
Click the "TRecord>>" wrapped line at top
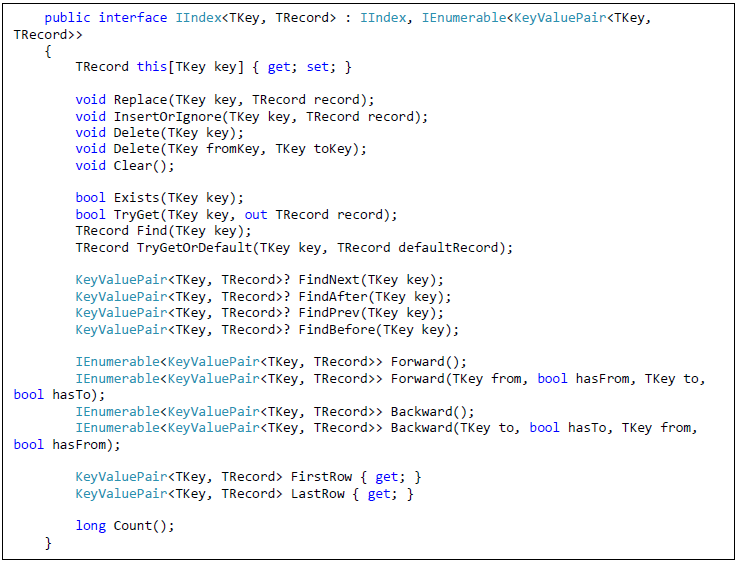(48, 35)
